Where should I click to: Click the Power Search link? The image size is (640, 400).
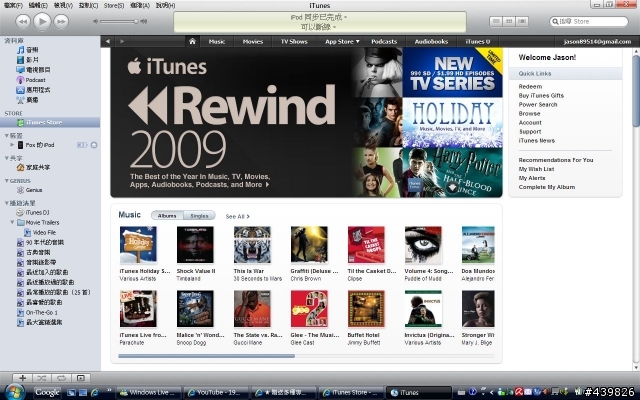point(538,104)
